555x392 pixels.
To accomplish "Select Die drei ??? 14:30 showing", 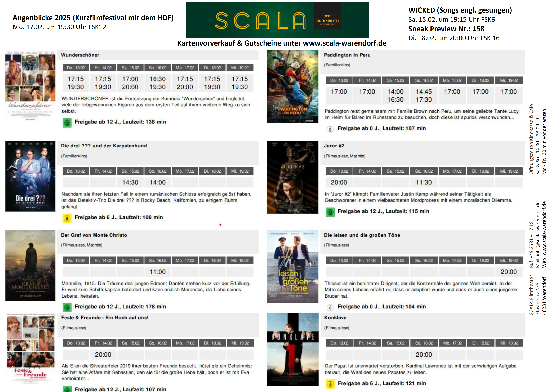I will point(130,183).
